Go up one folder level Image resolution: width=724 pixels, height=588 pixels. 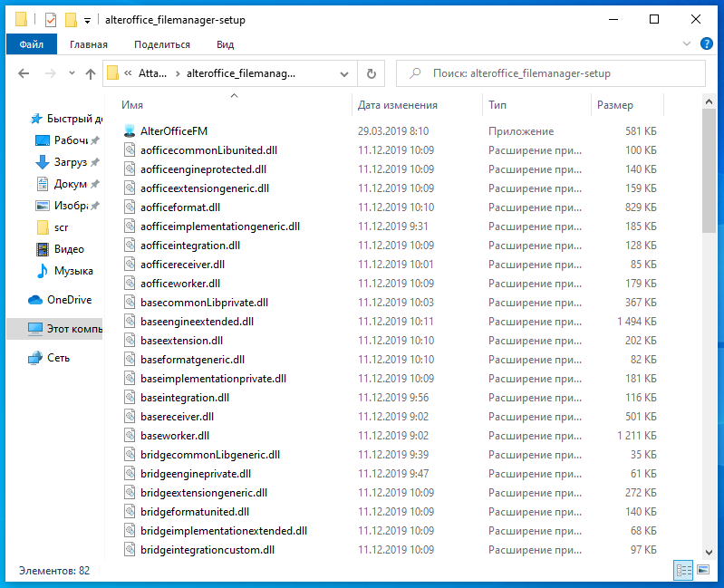point(91,73)
